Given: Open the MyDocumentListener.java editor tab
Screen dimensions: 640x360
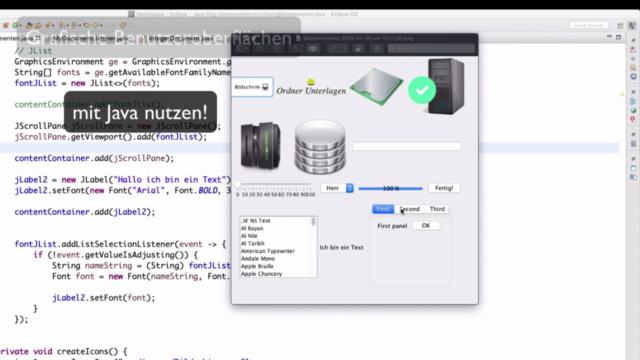Looking at the screenshot, I should pyautogui.click(x=88, y=38).
